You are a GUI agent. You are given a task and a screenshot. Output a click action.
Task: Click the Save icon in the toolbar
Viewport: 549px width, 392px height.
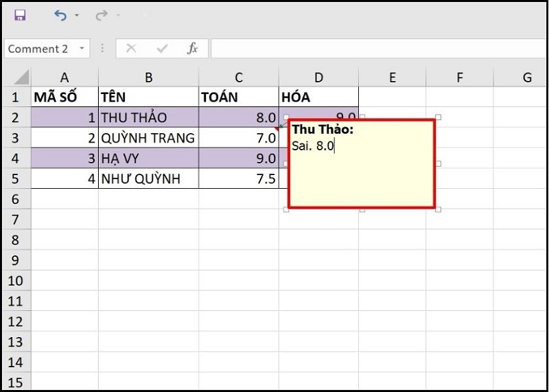point(20,15)
